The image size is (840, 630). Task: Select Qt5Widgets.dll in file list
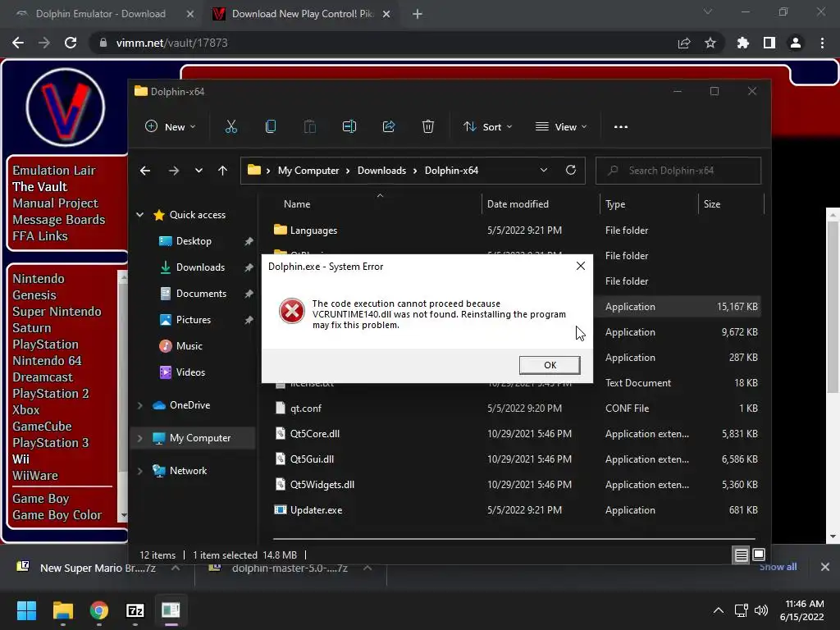pyautogui.click(x=322, y=485)
